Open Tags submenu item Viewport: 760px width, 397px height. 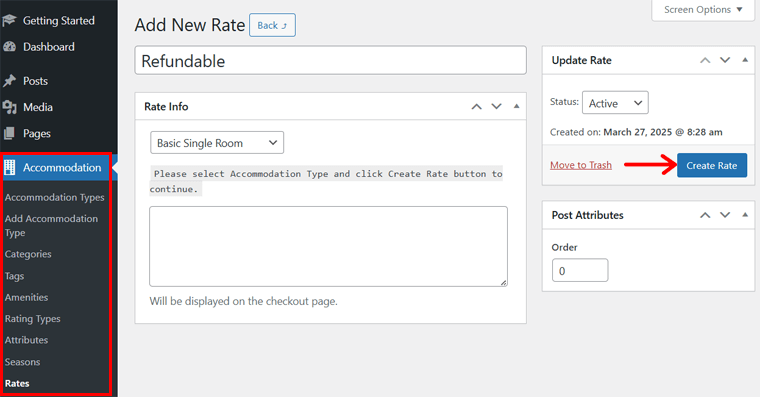click(x=15, y=276)
